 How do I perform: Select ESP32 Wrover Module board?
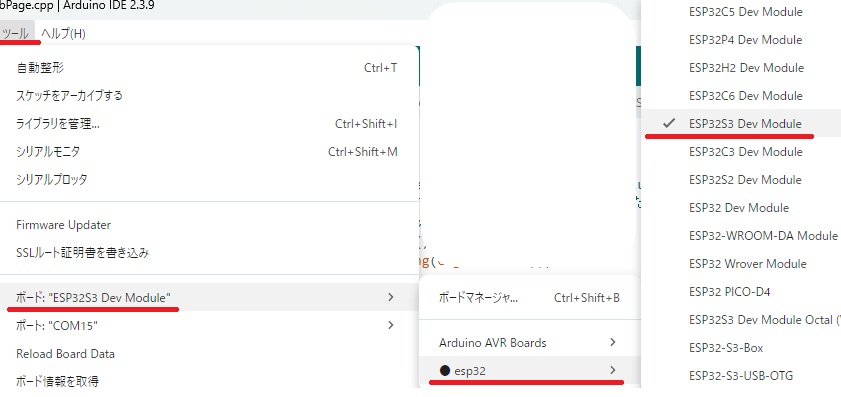(741, 263)
